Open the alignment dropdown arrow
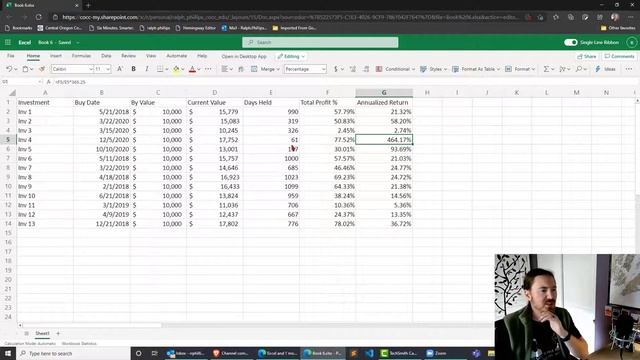This screenshot has width=640, height=360. (231, 69)
